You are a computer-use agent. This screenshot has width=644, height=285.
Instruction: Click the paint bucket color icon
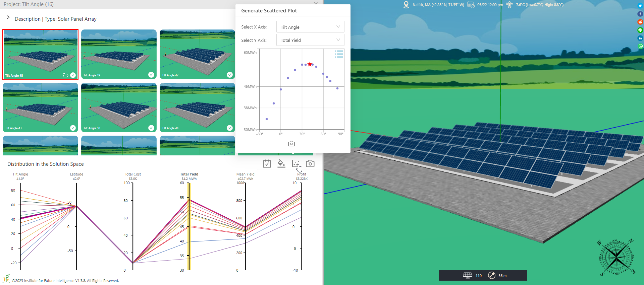281,163
